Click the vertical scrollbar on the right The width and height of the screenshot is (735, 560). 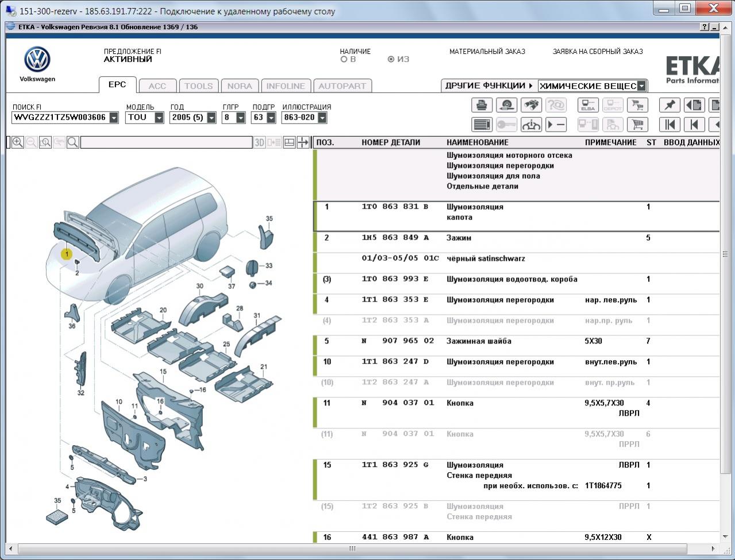(725, 254)
